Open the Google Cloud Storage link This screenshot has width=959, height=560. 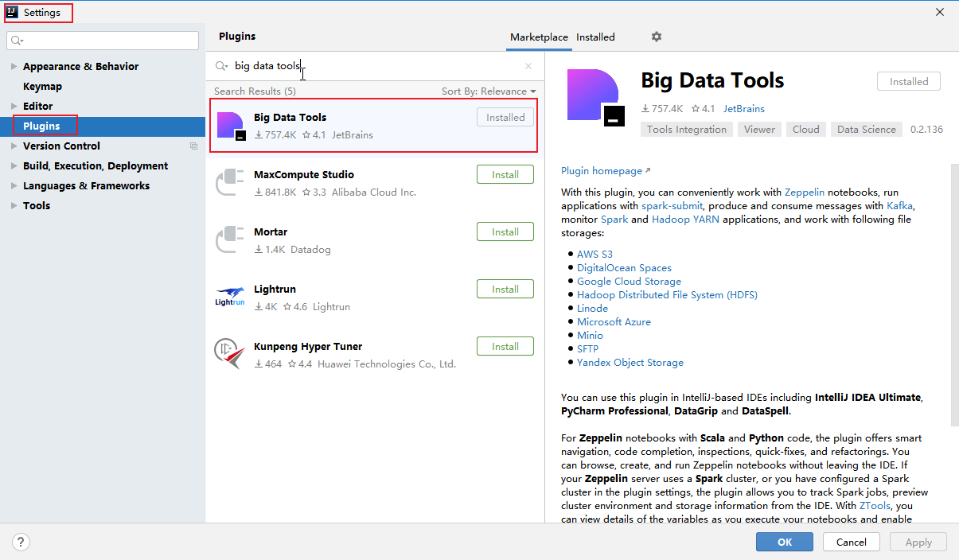629,282
